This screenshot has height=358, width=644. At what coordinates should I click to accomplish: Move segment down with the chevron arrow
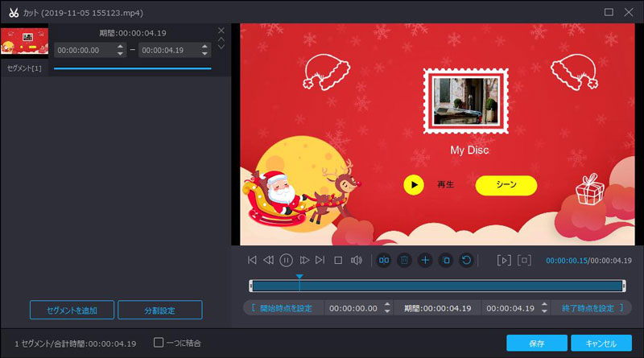coord(221,47)
